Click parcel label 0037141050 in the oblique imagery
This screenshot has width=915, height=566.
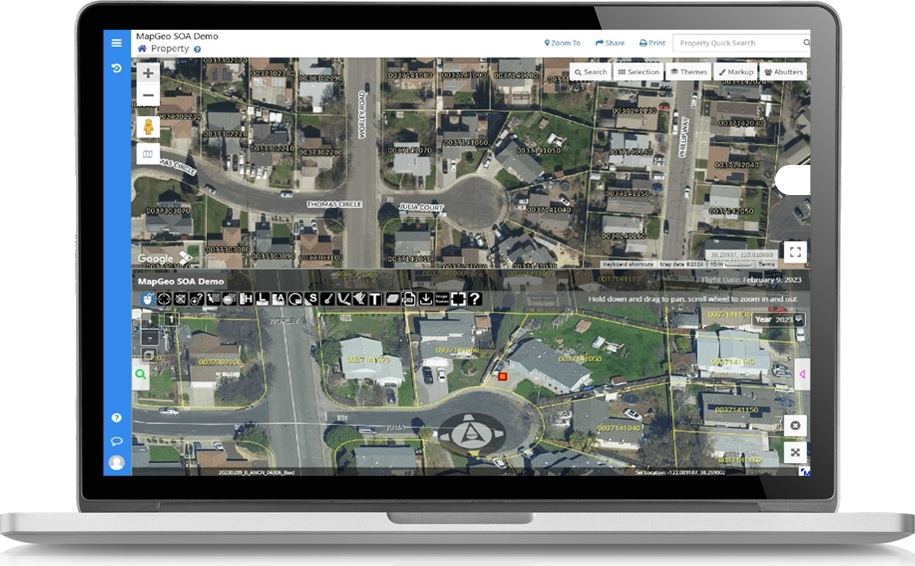pyautogui.click(x=580, y=359)
